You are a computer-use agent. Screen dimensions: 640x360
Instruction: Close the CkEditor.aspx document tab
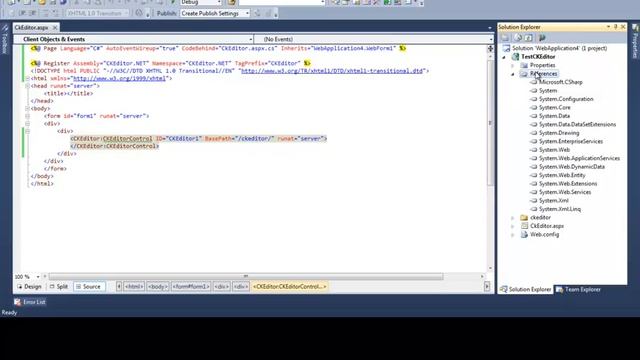[x=55, y=27]
